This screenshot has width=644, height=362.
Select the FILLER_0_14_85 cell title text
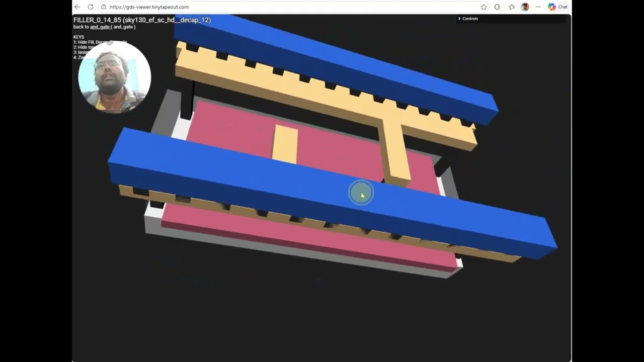[142, 20]
